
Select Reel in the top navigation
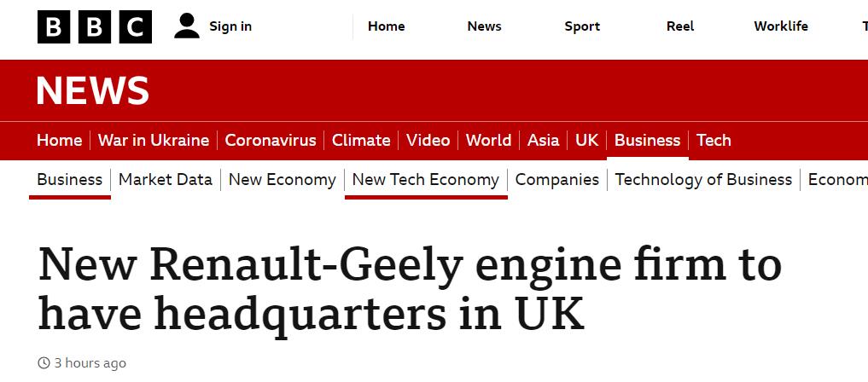coord(680,26)
